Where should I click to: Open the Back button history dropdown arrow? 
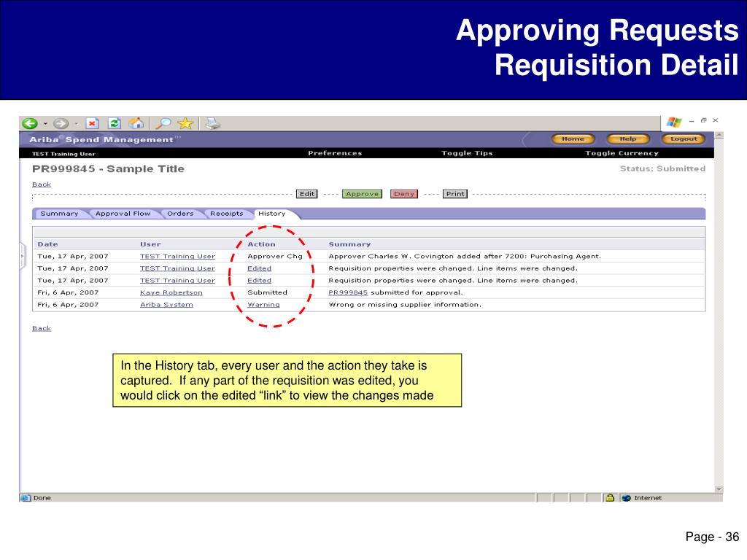(x=46, y=124)
